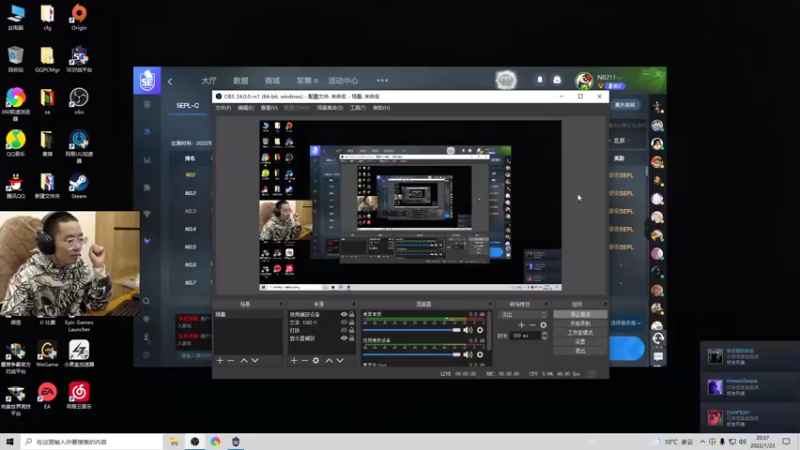The width and height of the screenshot is (800, 450).
Task: Toggle lock on 视频捕获设备 source
Action: pos(352,315)
